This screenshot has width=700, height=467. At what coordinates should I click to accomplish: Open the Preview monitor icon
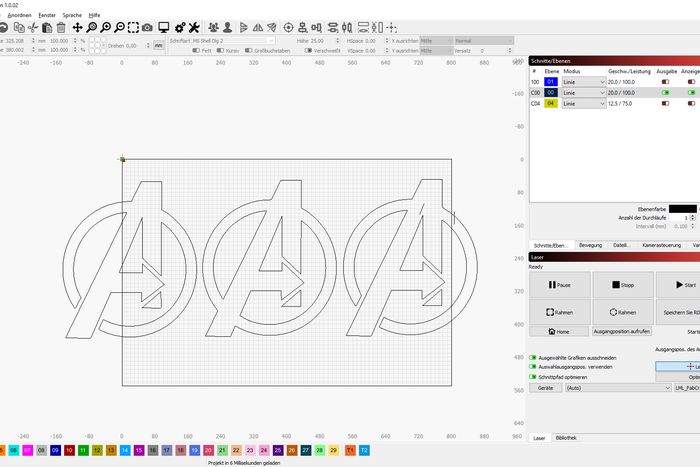pyautogui.click(x=163, y=28)
